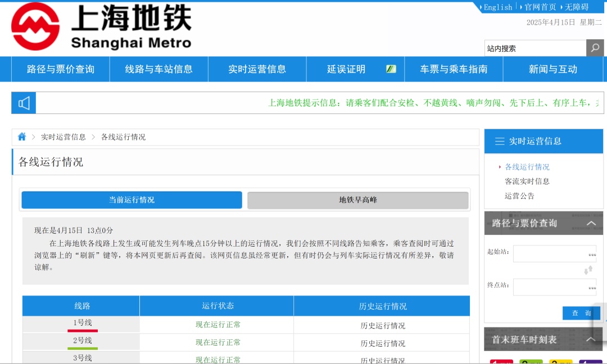Open 客流实时信息 in the sidebar
The width and height of the screenshot is (607, 364).
point(527,181)
